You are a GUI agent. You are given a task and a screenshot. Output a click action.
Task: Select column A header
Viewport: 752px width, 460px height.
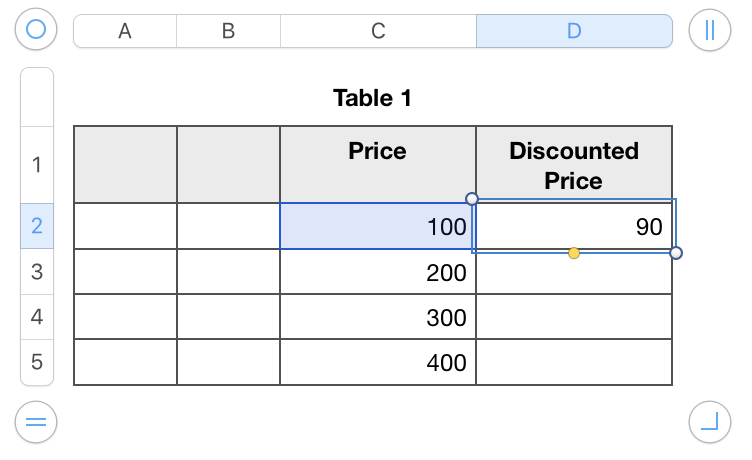(125, 31)
